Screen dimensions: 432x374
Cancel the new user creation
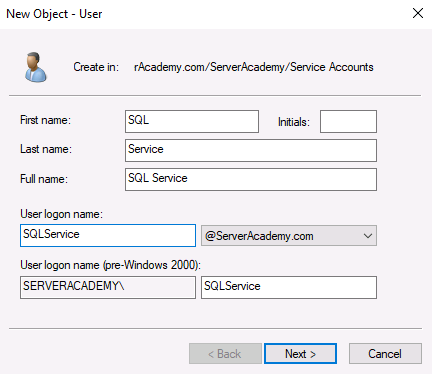(385, 353)
